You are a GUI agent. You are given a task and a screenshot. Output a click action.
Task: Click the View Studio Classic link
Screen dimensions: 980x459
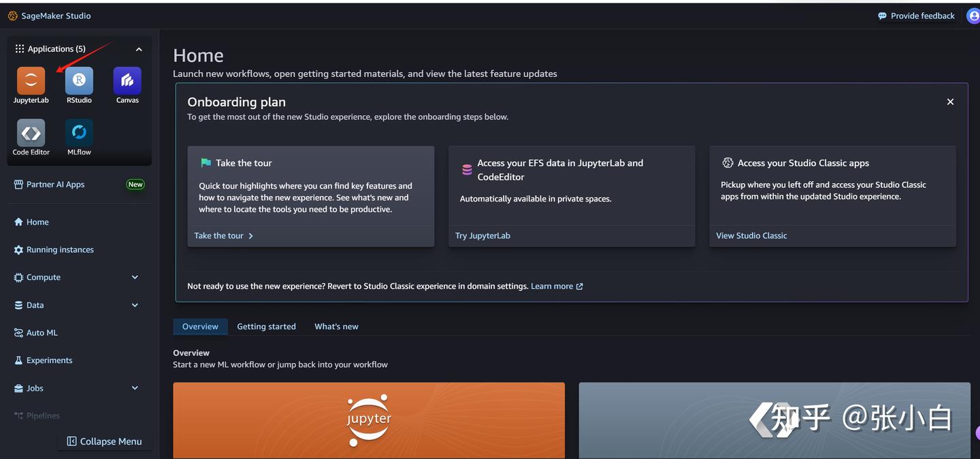pyautogui.click(x=751, y=236)
